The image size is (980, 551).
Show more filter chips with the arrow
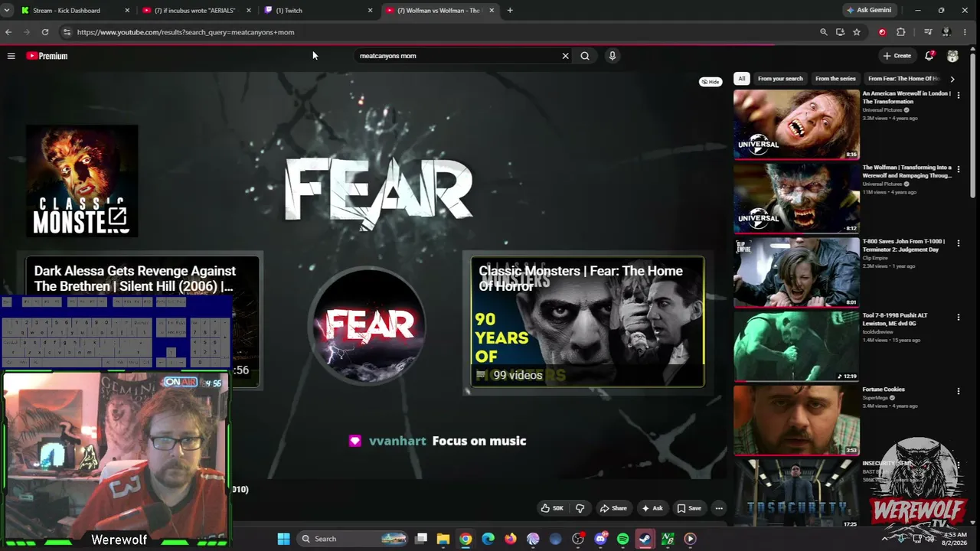pyautogui.click(x=952, y=79)
